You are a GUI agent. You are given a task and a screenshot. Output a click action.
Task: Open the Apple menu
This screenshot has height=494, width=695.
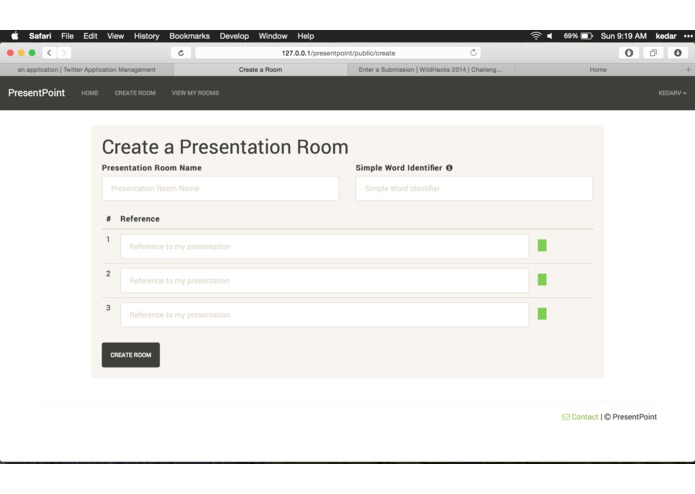click(x=15, y=36)
